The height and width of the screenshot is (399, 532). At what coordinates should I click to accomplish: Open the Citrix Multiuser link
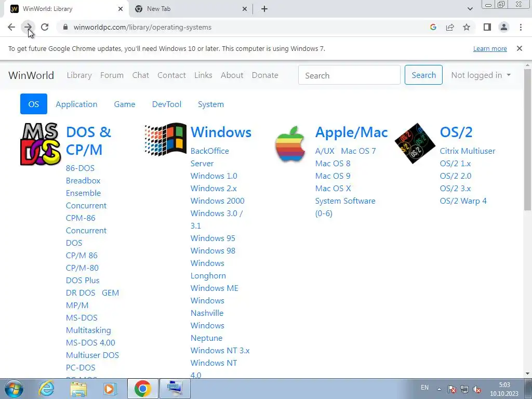click(x=467, y=151)
